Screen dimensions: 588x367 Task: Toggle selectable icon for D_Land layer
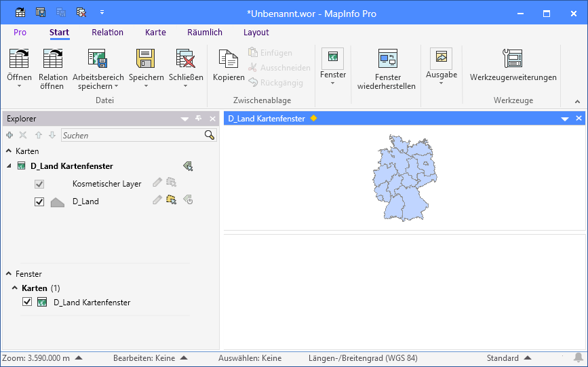172,199
